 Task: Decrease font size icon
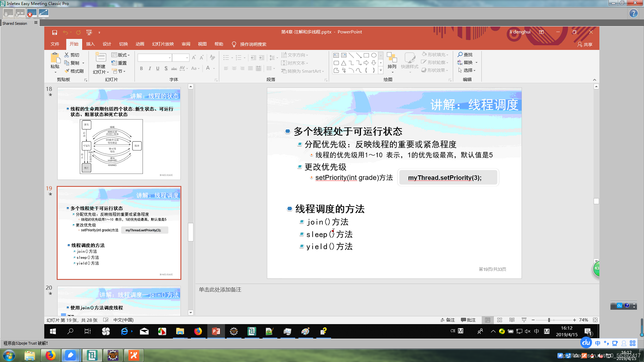click(x=202, y=58)
